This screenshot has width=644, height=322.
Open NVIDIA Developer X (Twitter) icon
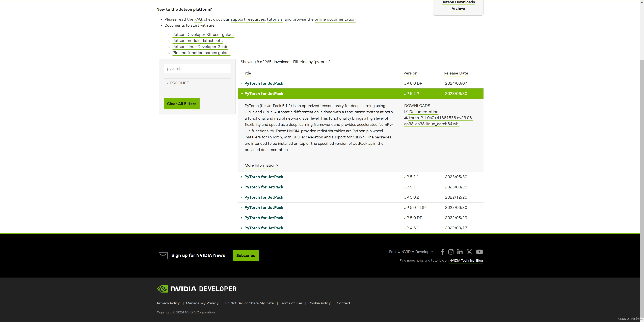[x=469, y=252]
